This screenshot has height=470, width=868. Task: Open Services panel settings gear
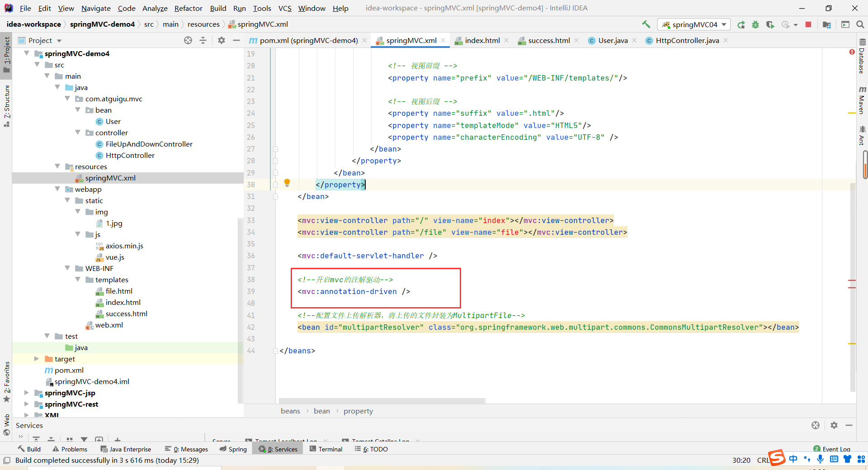(x=834, y=425)
